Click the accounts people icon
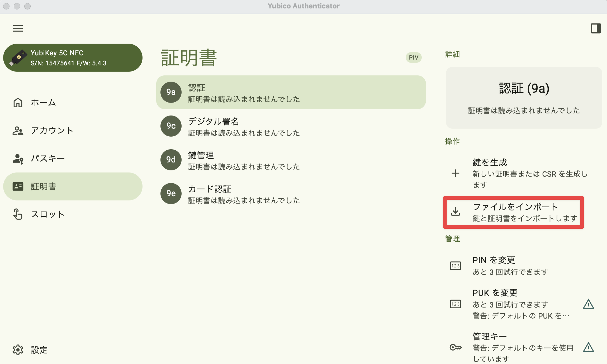607x364 pixels. click(18, 131)
